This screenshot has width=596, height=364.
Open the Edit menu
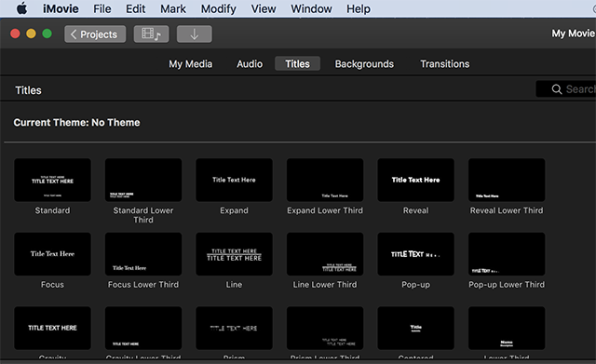click(x=136, y=8)
